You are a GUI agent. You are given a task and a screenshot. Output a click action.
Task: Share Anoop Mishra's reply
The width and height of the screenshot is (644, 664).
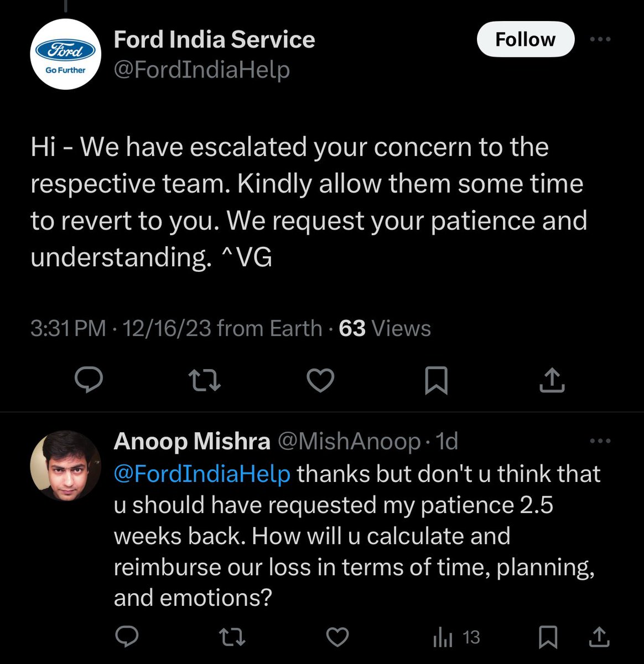599,637
